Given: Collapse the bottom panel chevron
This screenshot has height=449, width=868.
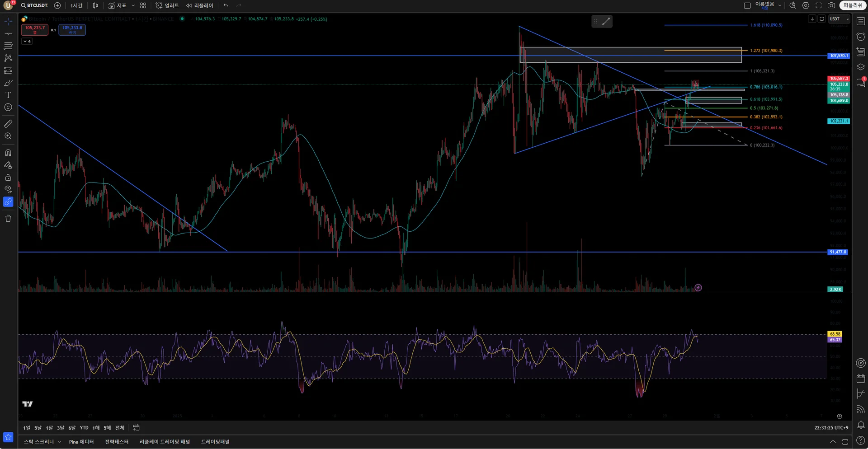Looking at the screenshot, I should (833, 442).
